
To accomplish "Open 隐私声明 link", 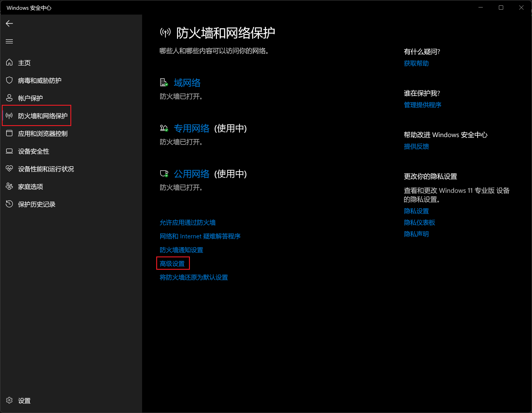I will 416,234.
